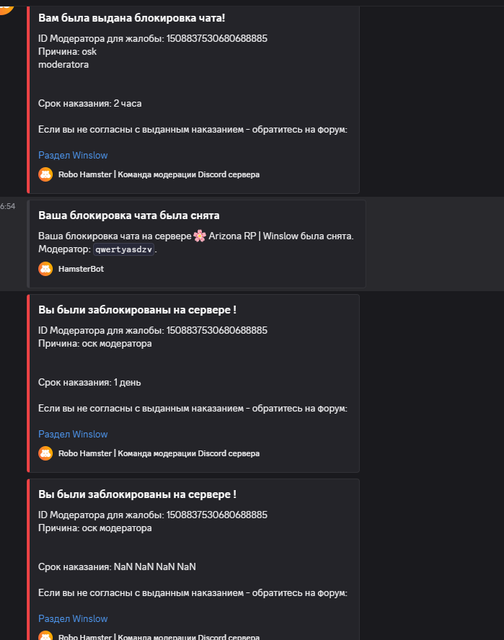This screenshot has width=504, height=640.
Task: Click Robo Hamster icon in chat block embed footer
Action: [x=45, y=174]
